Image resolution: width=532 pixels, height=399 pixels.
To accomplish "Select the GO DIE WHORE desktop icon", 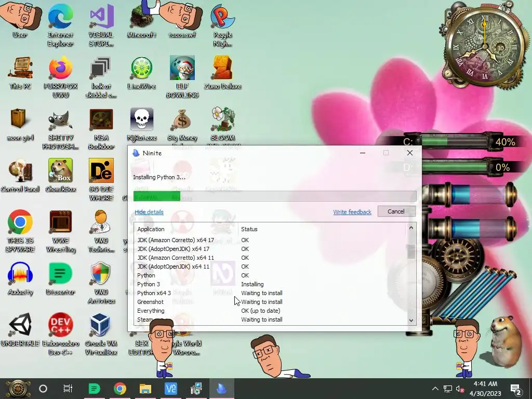I will pyautogui.click(x=101, y=180).
